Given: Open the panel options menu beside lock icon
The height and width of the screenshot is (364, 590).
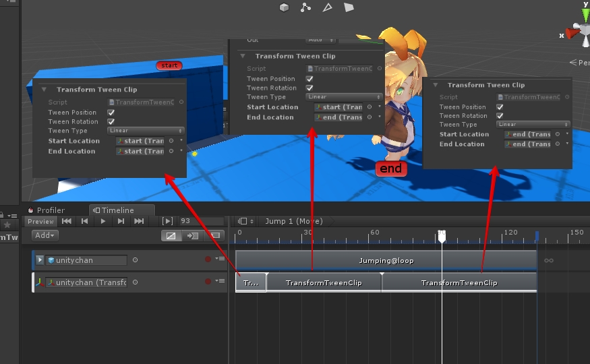Looking at the screenshot, I should (12, 216).
